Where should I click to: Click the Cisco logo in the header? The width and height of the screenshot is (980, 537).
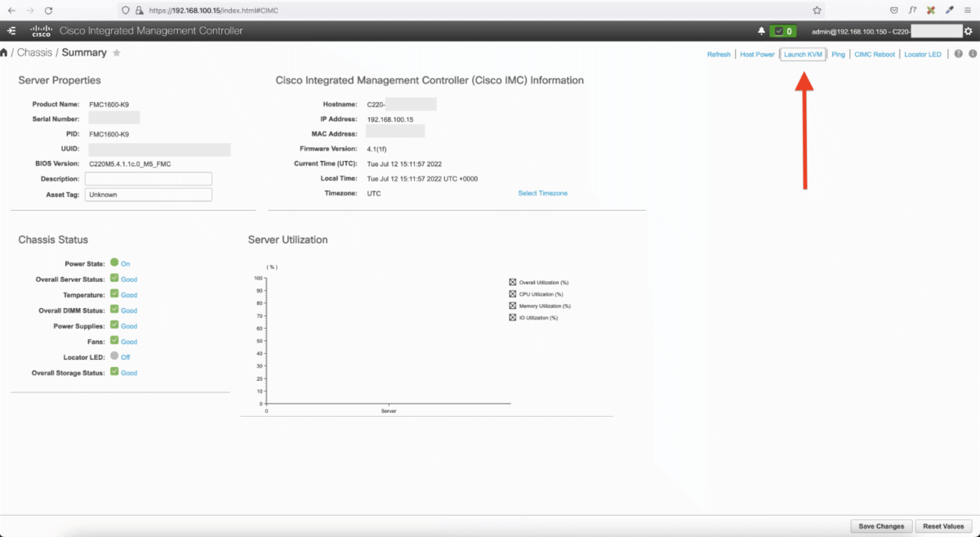tap(41, 30)
